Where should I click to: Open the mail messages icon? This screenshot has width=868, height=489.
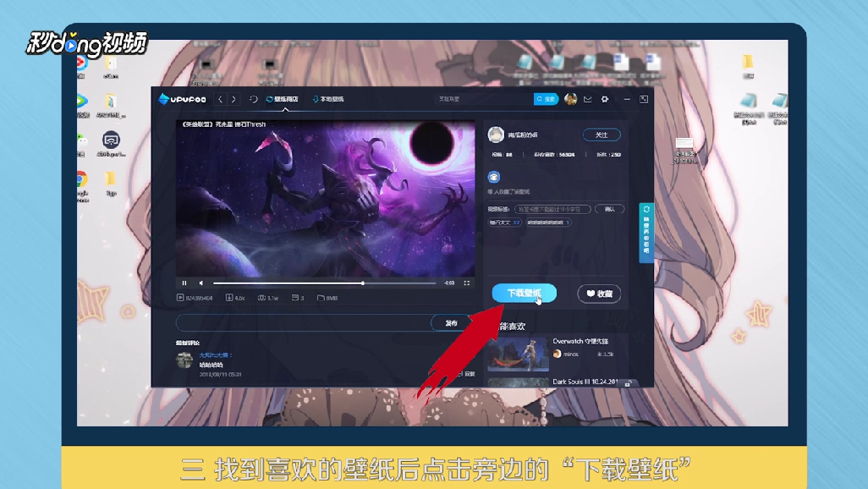coord(588,99)
